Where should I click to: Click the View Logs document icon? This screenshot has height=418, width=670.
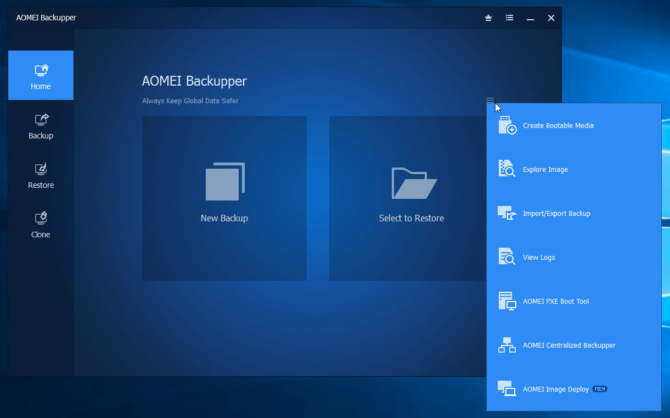pos(507,257)
